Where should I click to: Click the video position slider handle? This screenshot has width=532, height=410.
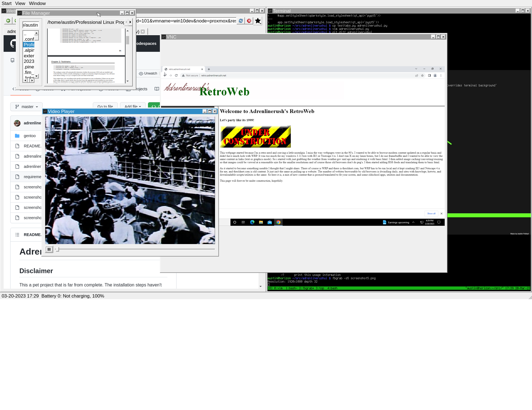tap(57, 249)
